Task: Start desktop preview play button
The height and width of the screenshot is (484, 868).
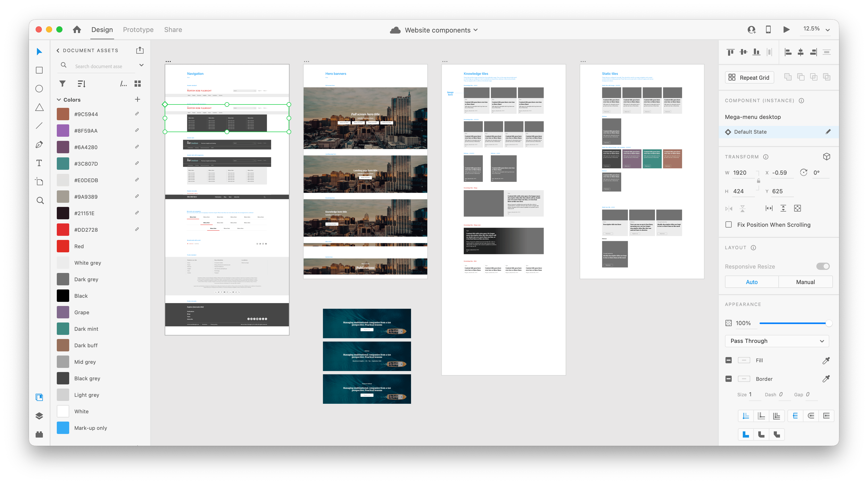Action: point(786,30)
